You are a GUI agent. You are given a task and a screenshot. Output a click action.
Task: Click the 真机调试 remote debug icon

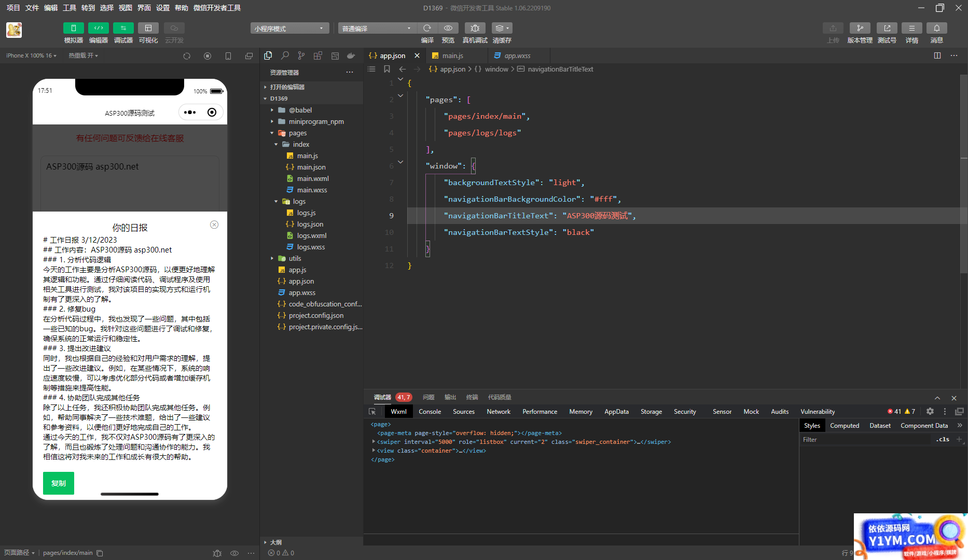coord(475,28)
